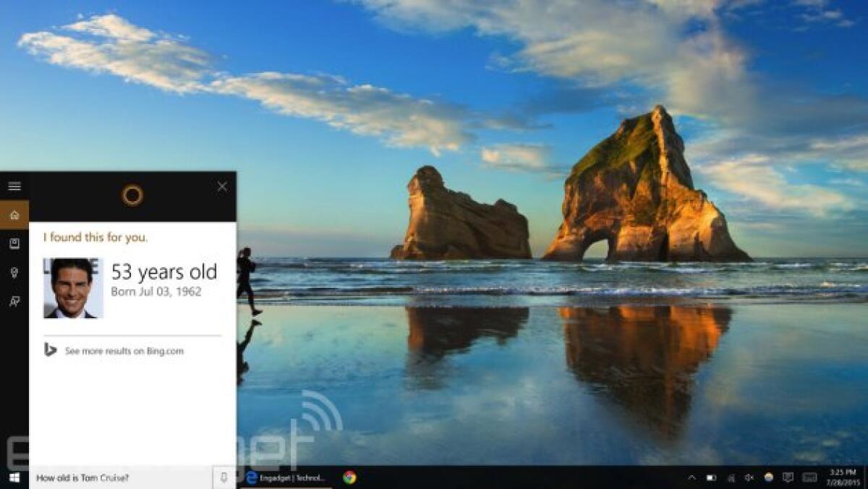Activate the microphone in Cortana's search bar
Image resolution: width=868 pixels, height=489 pixels.
coord(224,478)
